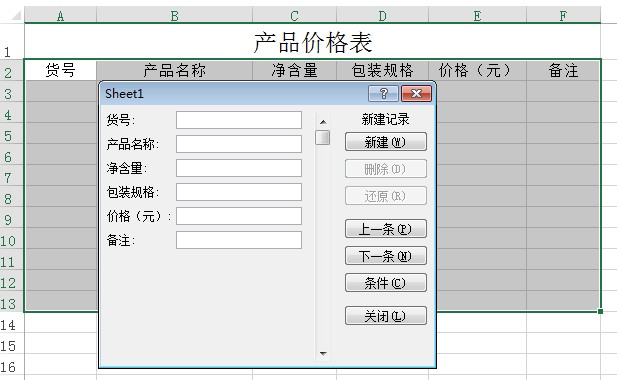Select row 16 header

coord(12,364)
